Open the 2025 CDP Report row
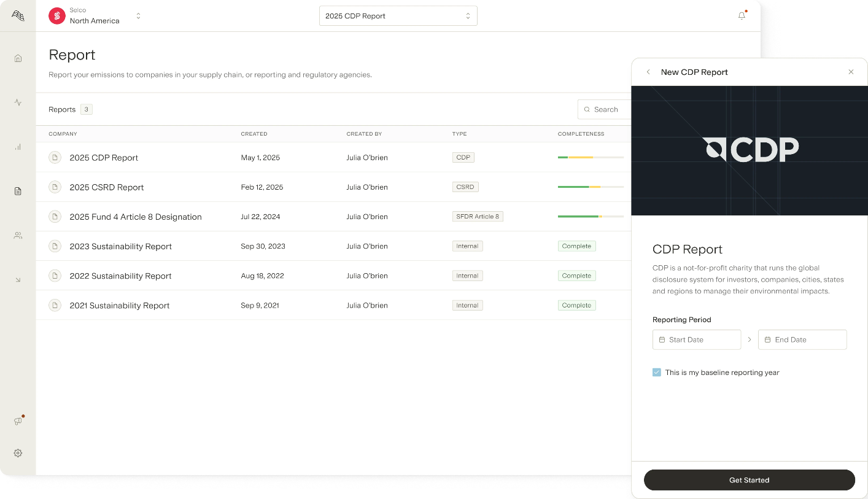Image resolution: width=868 pixels, height=499 pixels. click(333, 158)
